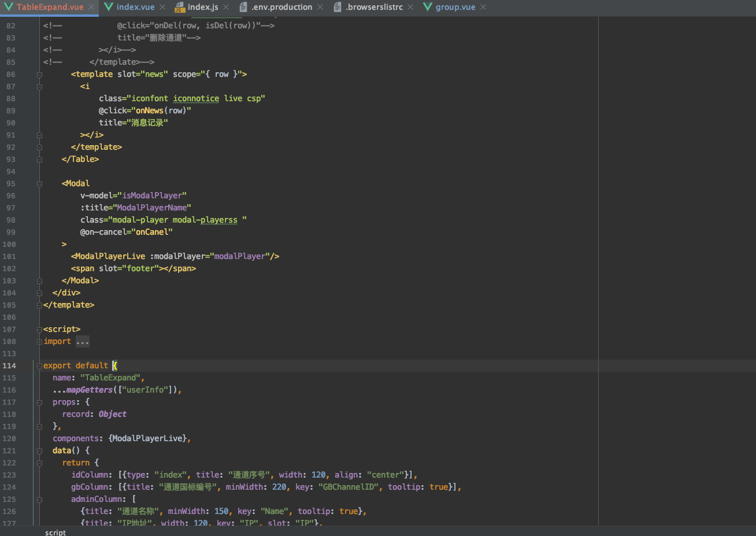Click the fold end marker at </template> line 105

tap(39, 305)
